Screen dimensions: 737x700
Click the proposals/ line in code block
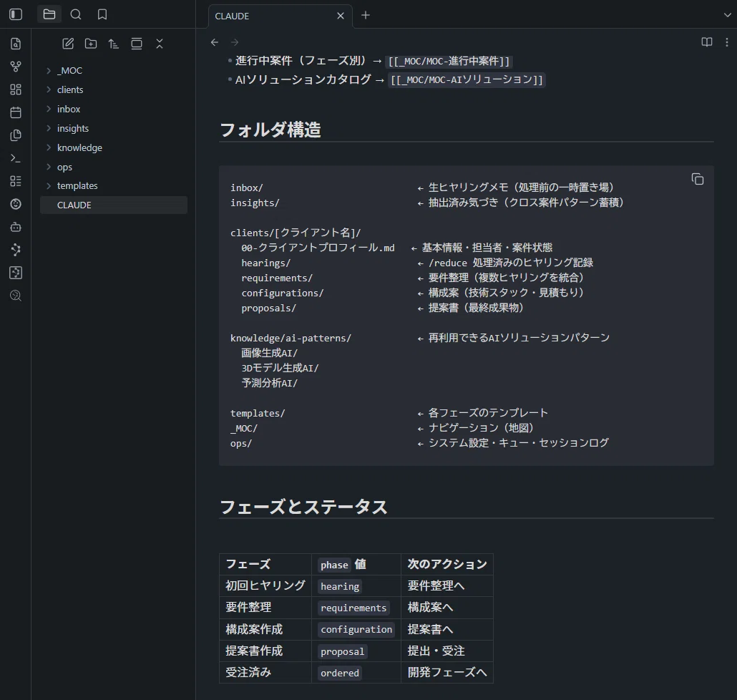tap(268, 308)
